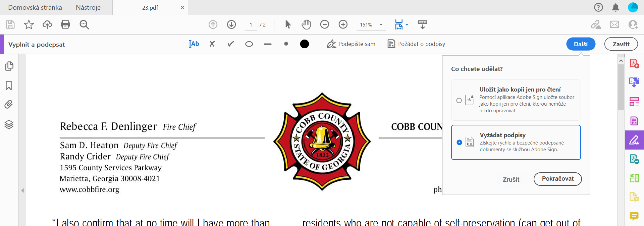Select 'Vyžádat podpisy' radio button
Viewport: 644px width, 226px height.
tap(460, 143)
